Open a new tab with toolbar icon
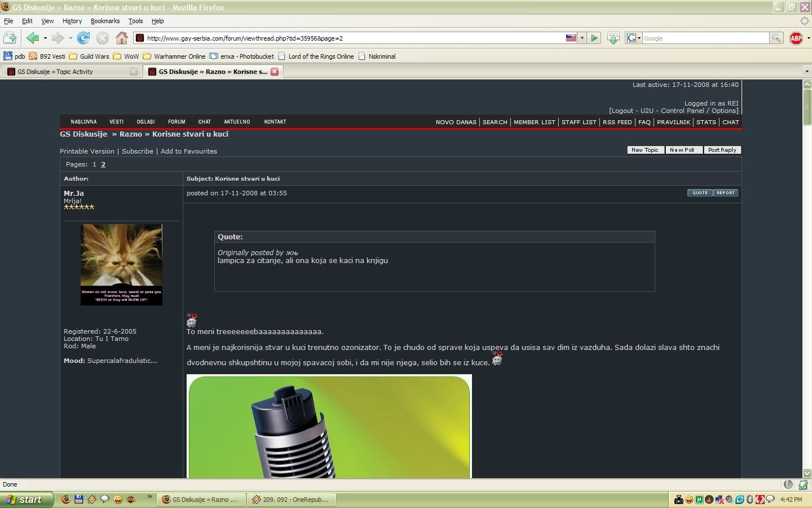The image size is (812, 508). pos(10,38)
